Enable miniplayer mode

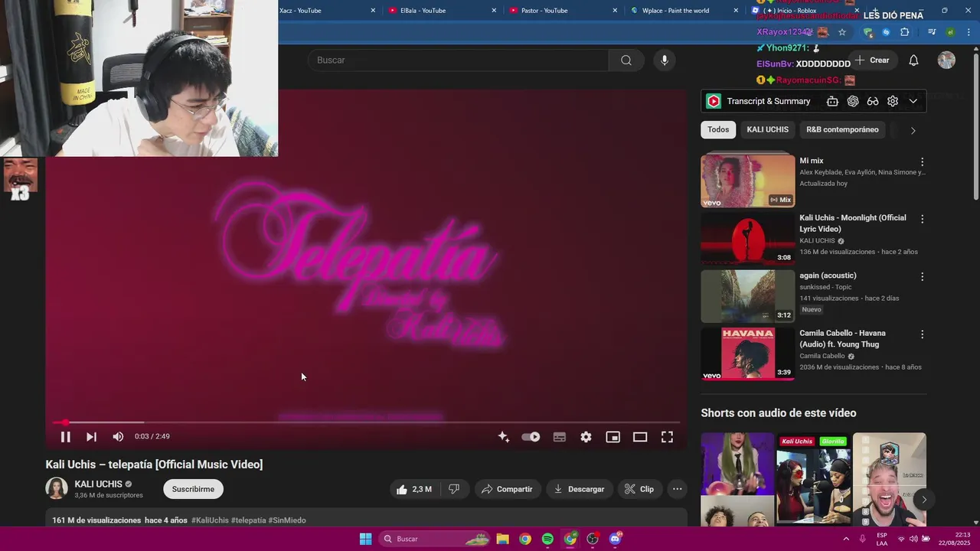612,437
